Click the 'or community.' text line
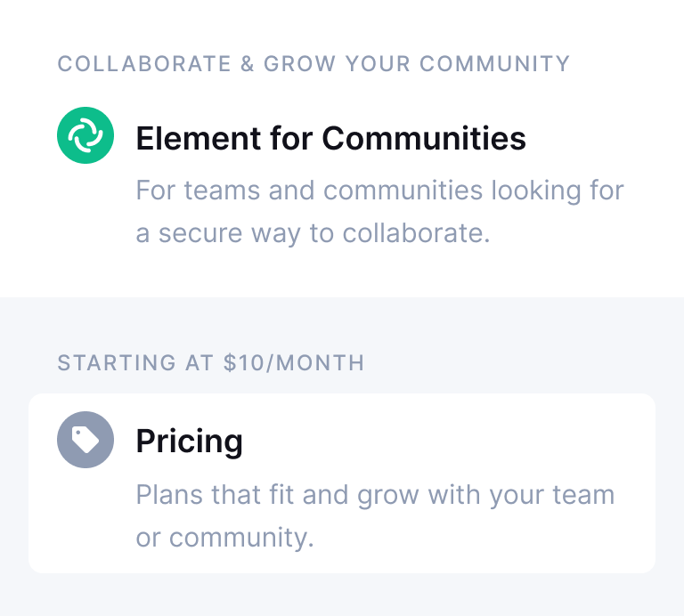The width and height of the screenshot is (684, 616). click(x=224, y=538)
